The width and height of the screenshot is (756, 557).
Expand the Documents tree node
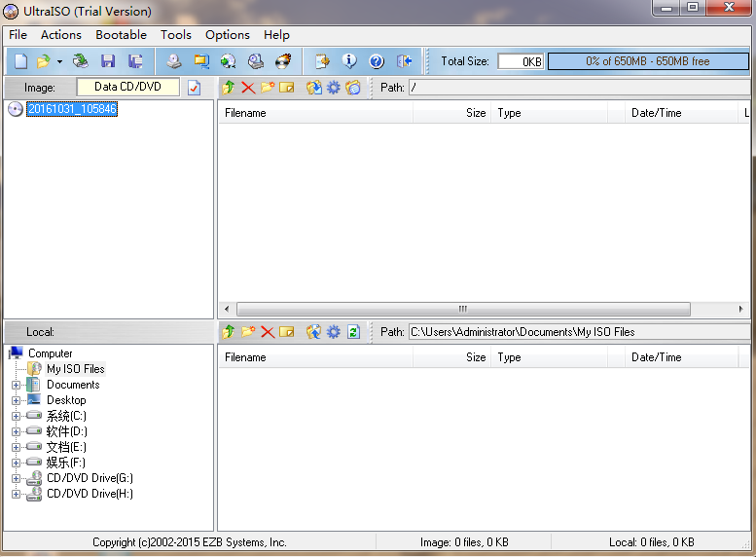tap(16, 386)
